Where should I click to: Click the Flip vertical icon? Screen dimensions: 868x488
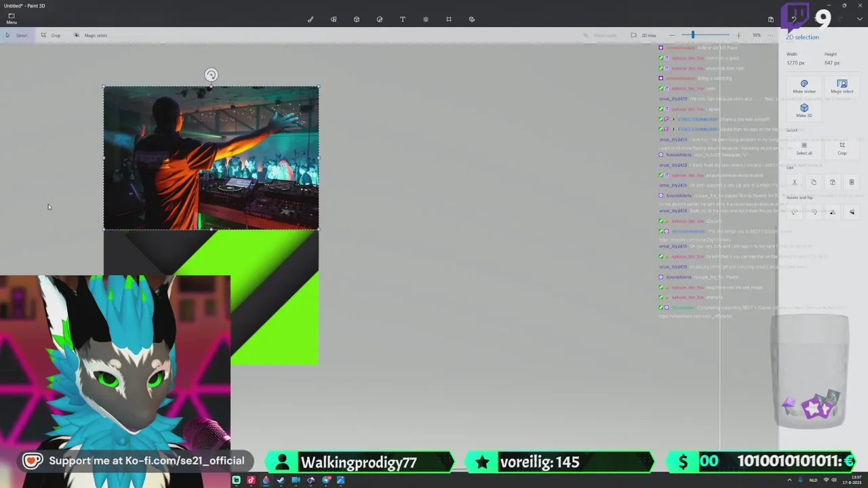[x=852, y=212]
